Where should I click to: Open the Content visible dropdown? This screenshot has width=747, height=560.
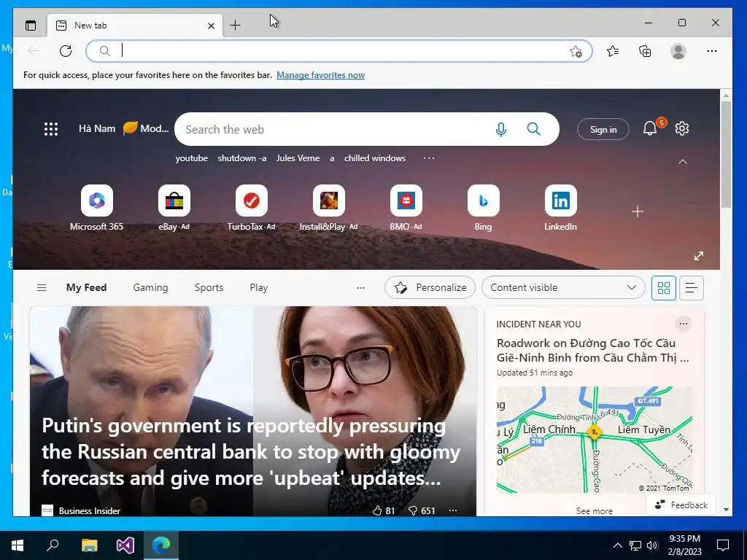(x=563, y=287)
